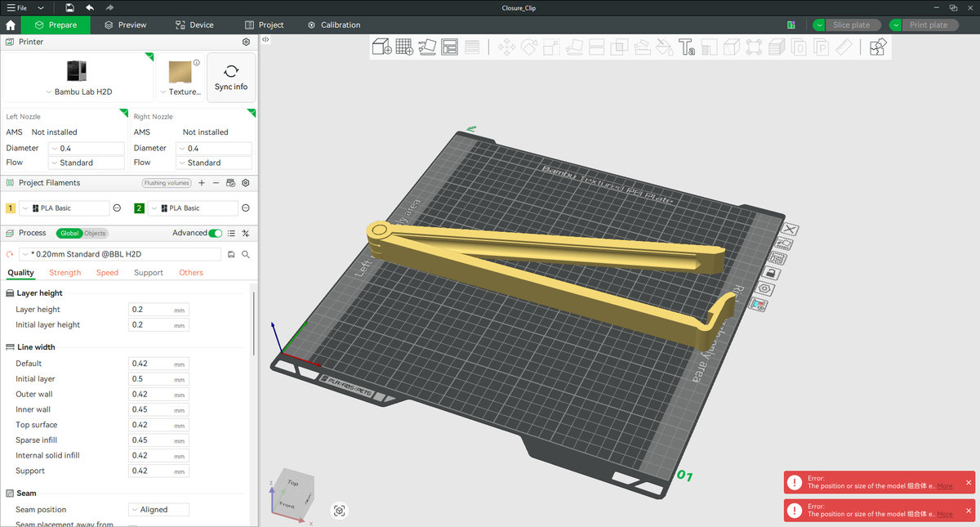Viewport: 980px width, 527px height.
Task: Open the Speed settings tab
Action: [107, 273]
